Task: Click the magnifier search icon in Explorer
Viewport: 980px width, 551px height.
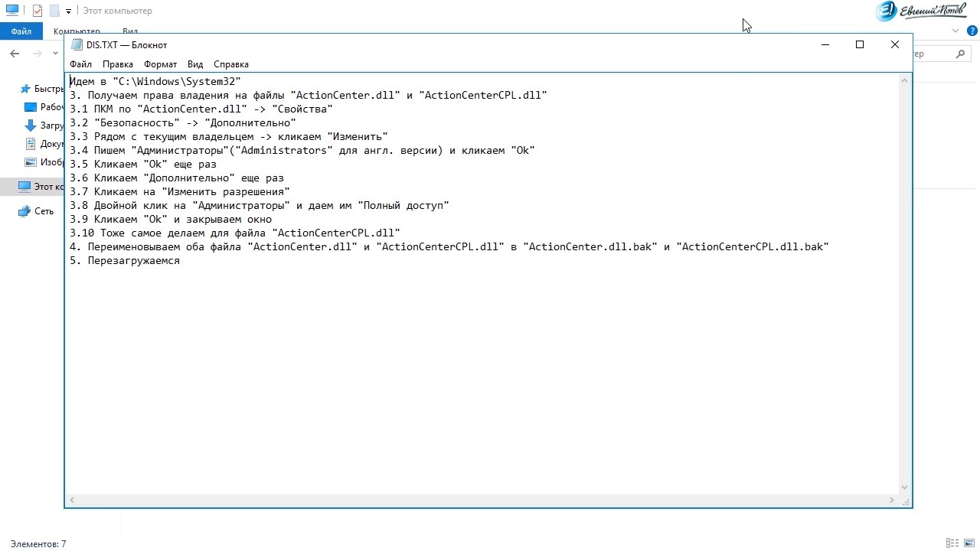Action: [x=961, y=54]
